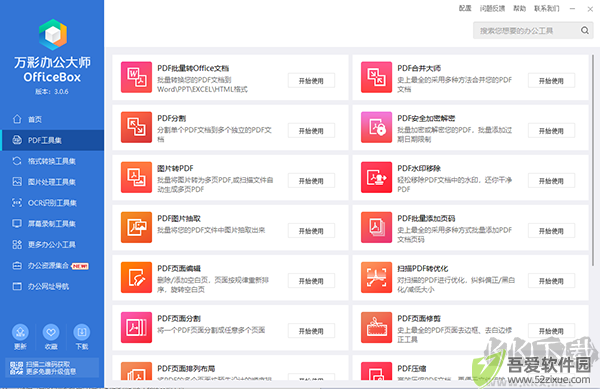Click the OfficeBox hexagon logo
Image resolution: width=600 pixels, height=389 pixels.
coord(53,34)
